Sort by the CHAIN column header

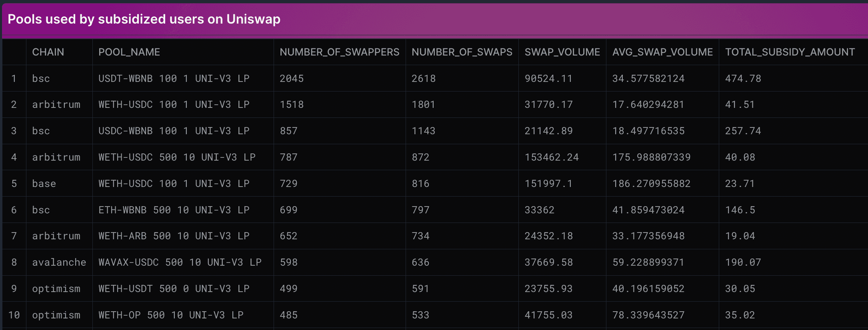(48, 52)
